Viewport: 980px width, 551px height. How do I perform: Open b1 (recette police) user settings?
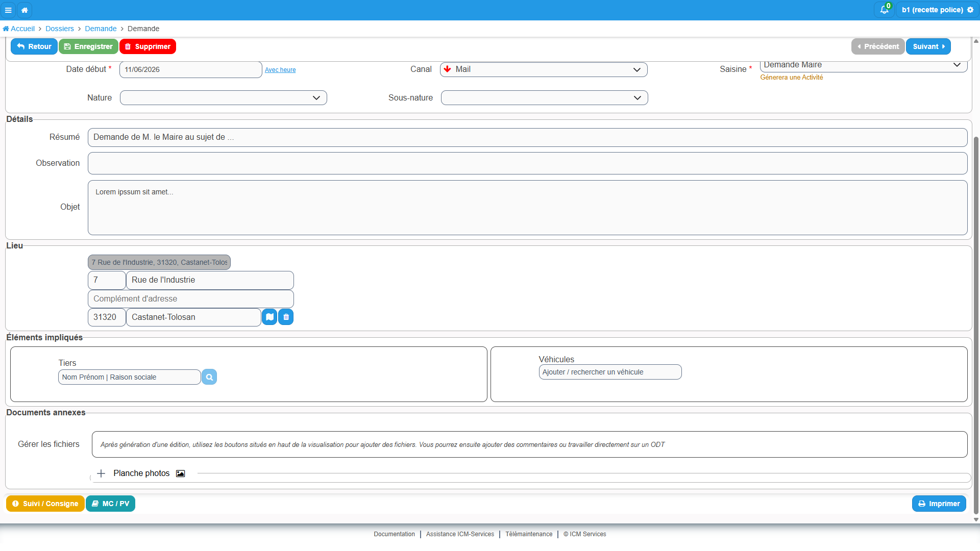pos(937,10)
